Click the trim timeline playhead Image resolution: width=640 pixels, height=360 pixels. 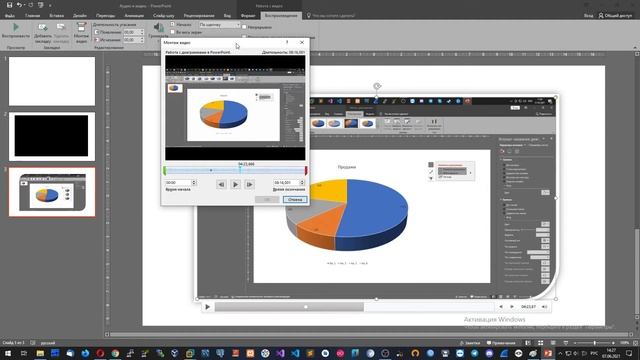[240, 170]
